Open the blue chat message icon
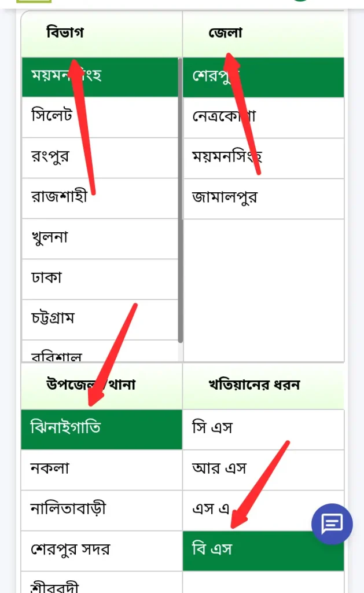Screen dimensions: 364x593 tap(332, 524)
